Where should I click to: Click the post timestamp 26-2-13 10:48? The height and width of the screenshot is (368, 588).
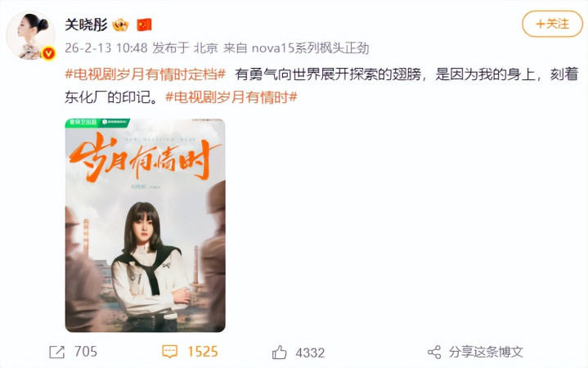(x=106, y=48)
